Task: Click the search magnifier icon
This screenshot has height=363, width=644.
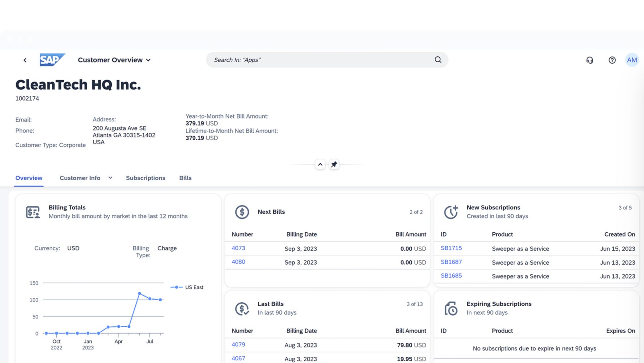Action: coord(438,60)
